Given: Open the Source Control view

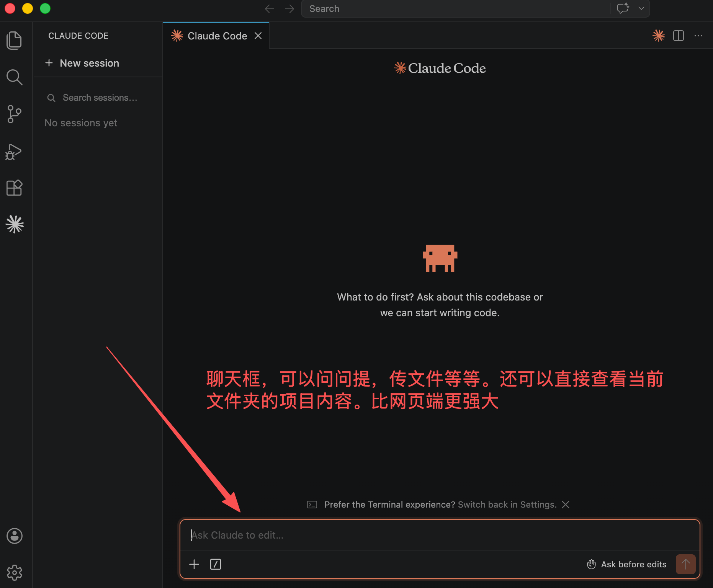Looking at the screenshot, I should coord(14,114).
